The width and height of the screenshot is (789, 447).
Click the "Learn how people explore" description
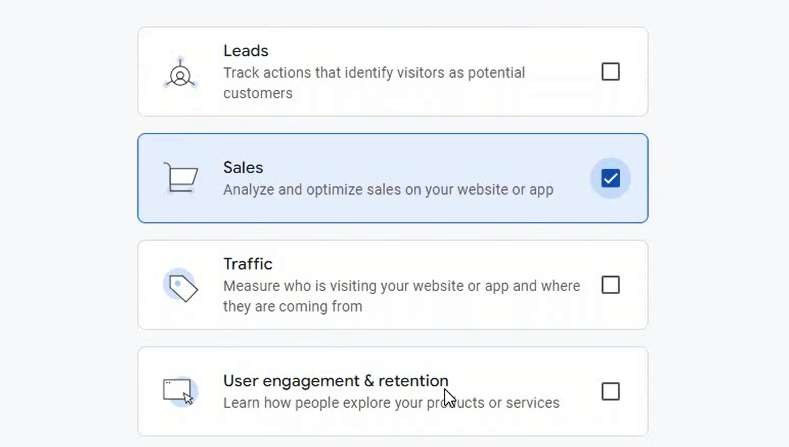coord(391,403)
